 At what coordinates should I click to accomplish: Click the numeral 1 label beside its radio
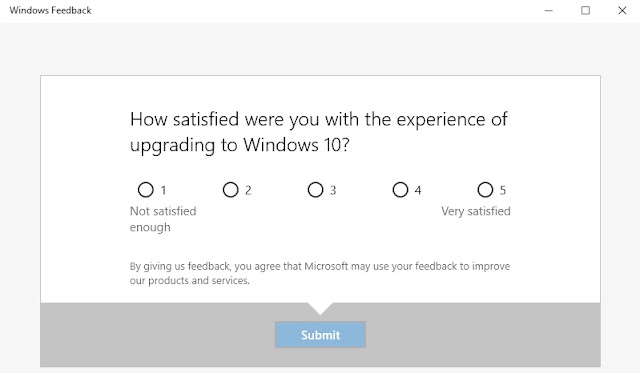click(163, 190)
